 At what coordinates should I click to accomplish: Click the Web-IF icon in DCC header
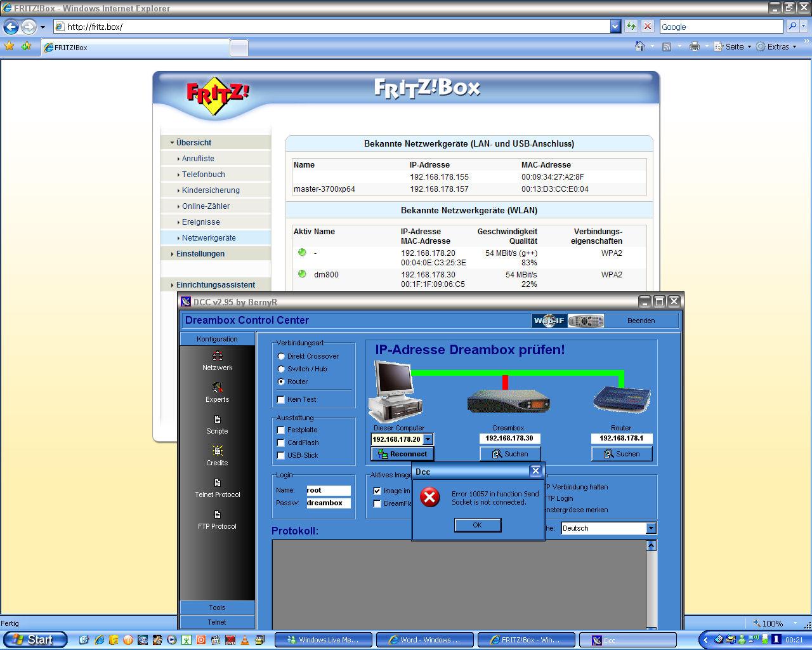point(549,321)
